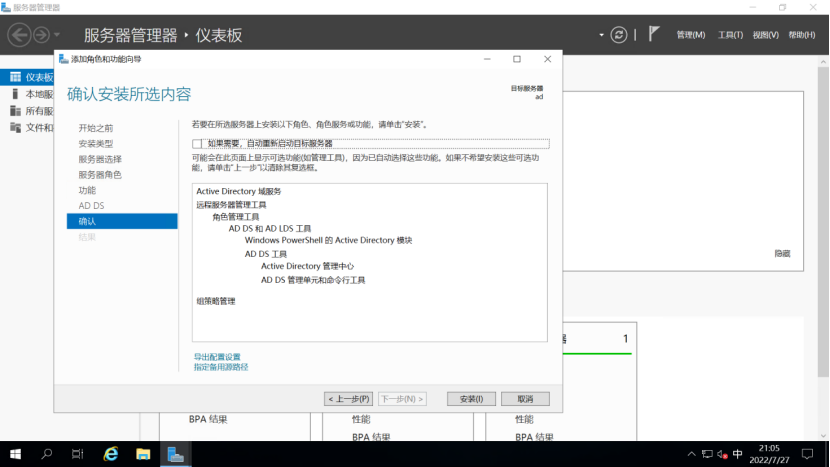830x467 pixels.
Task: Select 服务器角色 step in wizard sidebar
Action: 100,175
